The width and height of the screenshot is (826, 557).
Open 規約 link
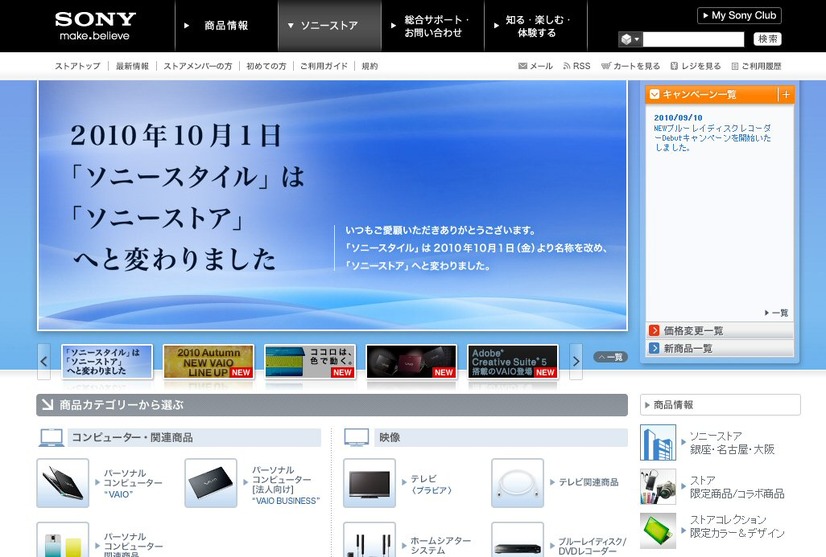coord(370,66)
